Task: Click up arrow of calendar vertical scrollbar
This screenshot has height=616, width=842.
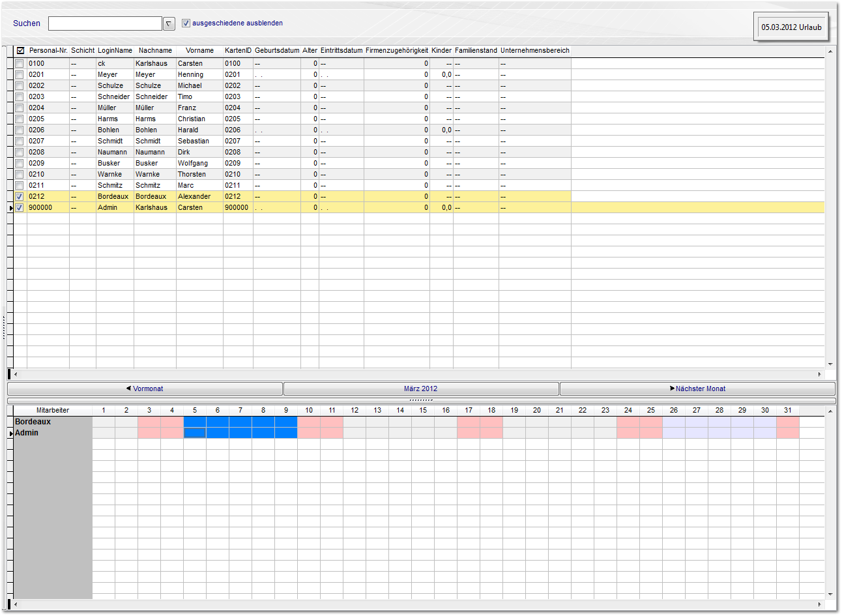Action: (x=830, y=411)
